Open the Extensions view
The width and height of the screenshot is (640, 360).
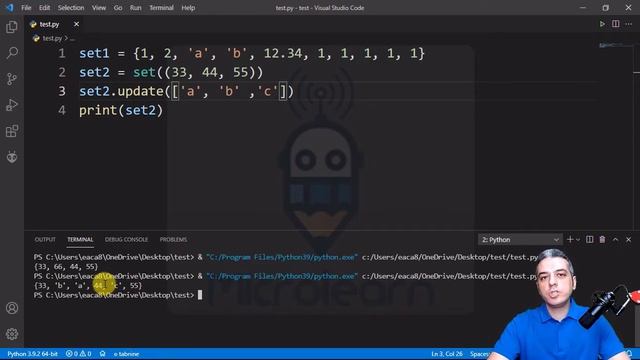point(12,131)
